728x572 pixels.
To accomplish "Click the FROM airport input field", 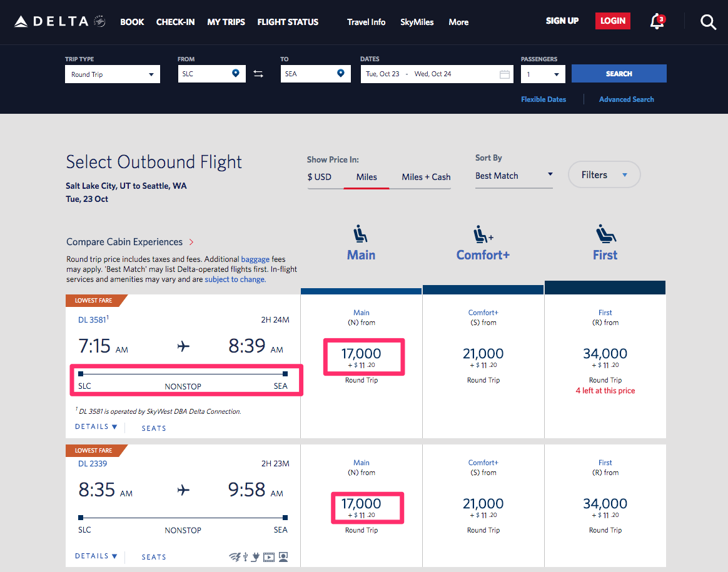I will coord(206,73).
